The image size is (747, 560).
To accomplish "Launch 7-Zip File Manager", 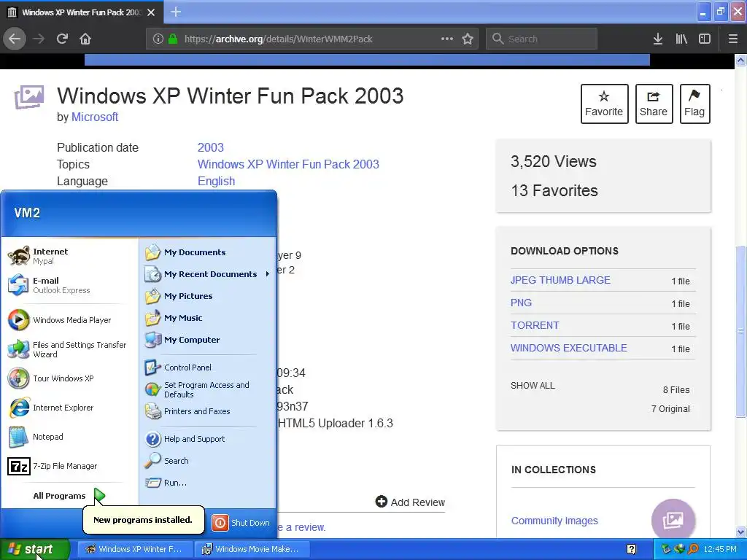I will pos(69,466).
